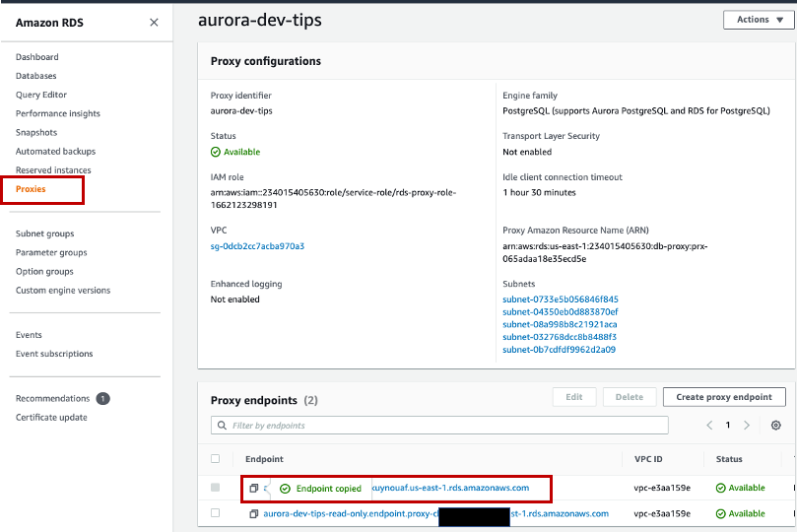Open Events in the sidebar
Screen dimensions: 797x532
pyautogui.click(x=29, y=335)
